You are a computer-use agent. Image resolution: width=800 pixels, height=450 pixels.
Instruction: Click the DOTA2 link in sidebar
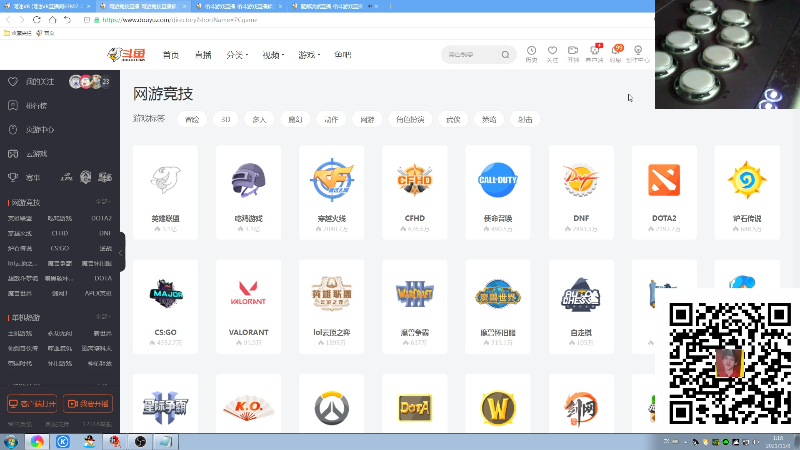(x=102, y=218)
